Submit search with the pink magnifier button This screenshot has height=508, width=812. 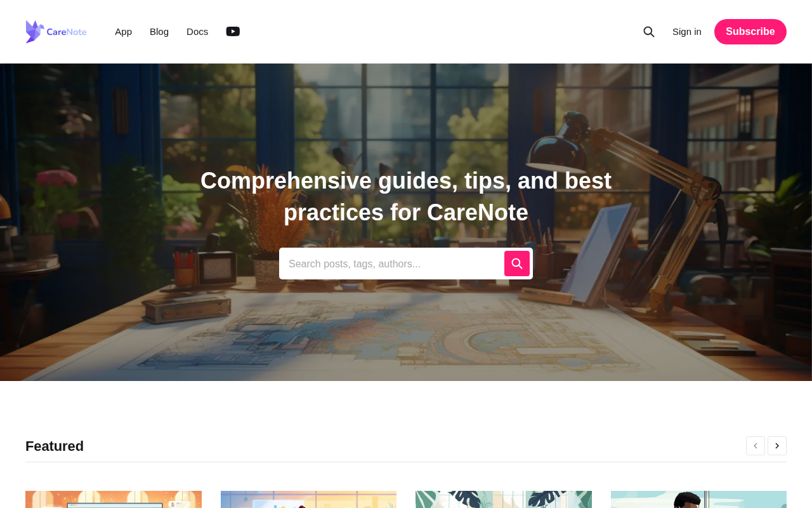pos(517,264)
